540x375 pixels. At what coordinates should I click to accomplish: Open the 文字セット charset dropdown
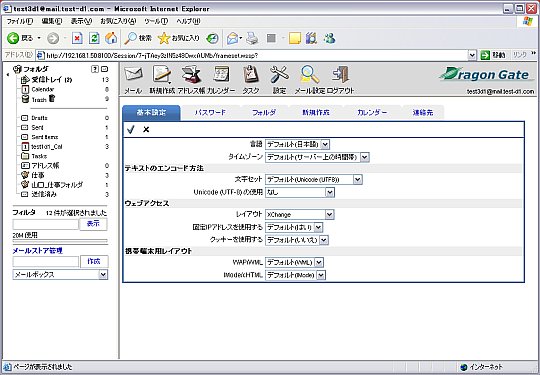(314, 179)
